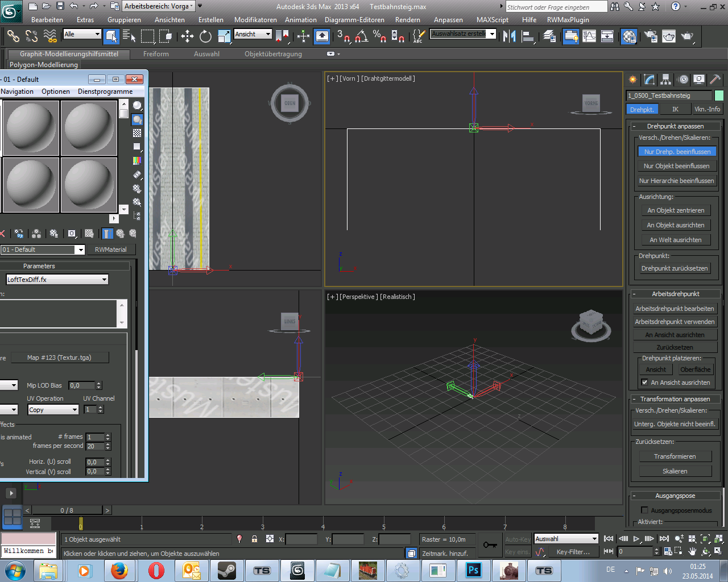Enable the Ausgangsposenmodus checkbox
728x582 pixels.
(644, 510)
